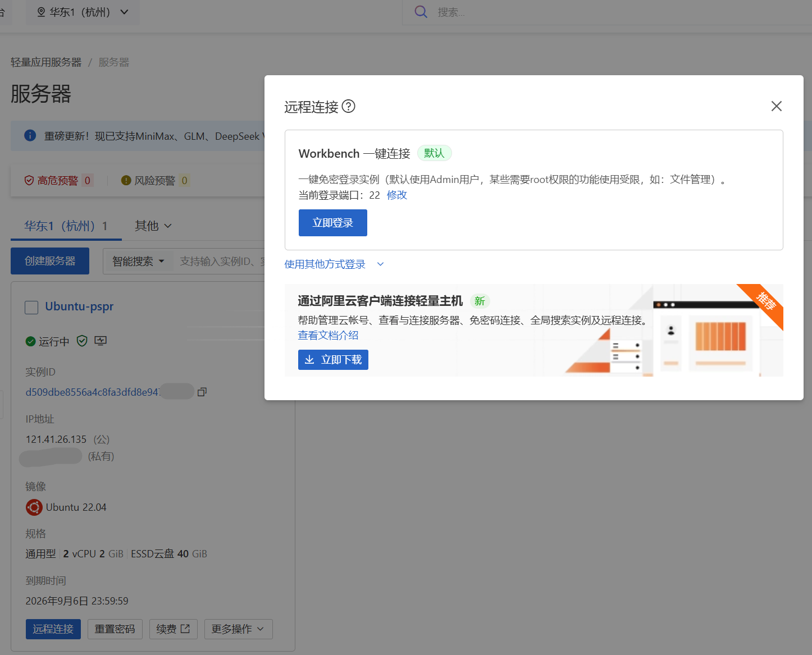
Task: Click the Ubuntu logo icon under 镜像
Action: click(x=34, y=507)
